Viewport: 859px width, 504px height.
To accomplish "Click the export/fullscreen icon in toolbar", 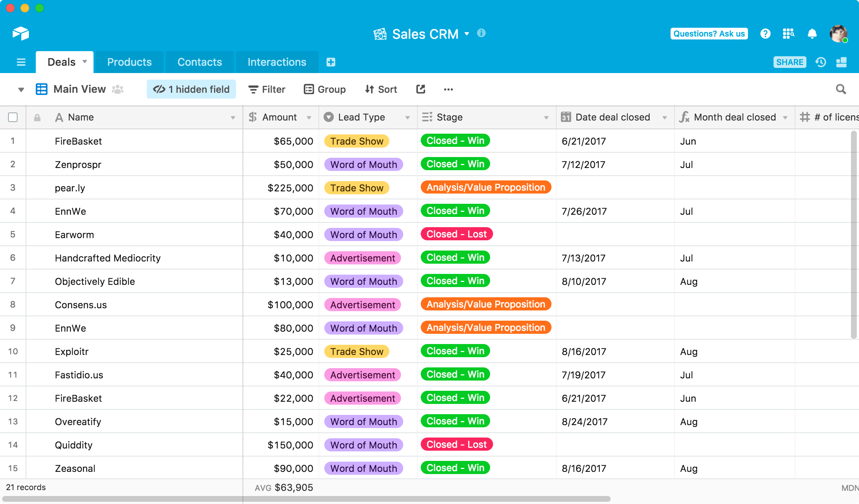I will click(x=420, y=89).
